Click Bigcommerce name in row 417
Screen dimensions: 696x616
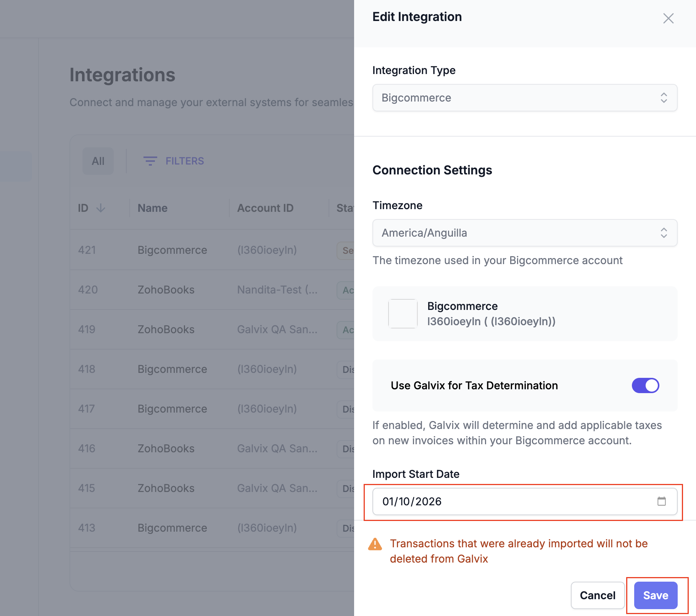172,409
